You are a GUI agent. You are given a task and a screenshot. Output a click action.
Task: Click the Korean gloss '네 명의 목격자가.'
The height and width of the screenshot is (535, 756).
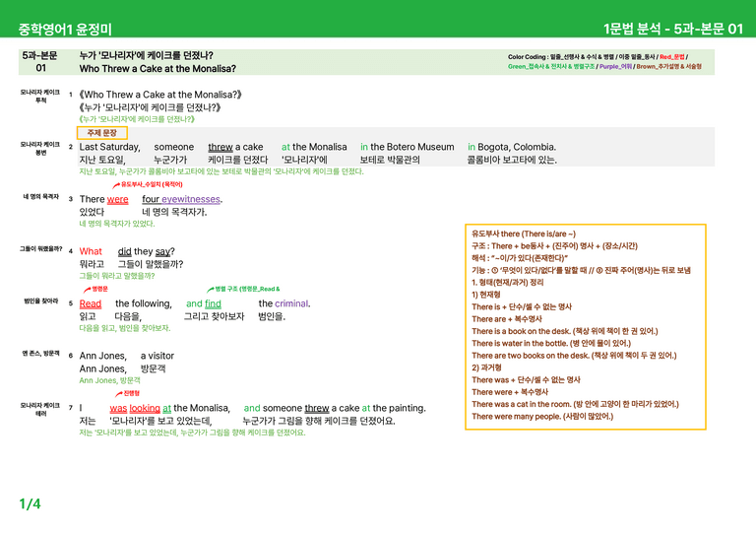(174, 212)
